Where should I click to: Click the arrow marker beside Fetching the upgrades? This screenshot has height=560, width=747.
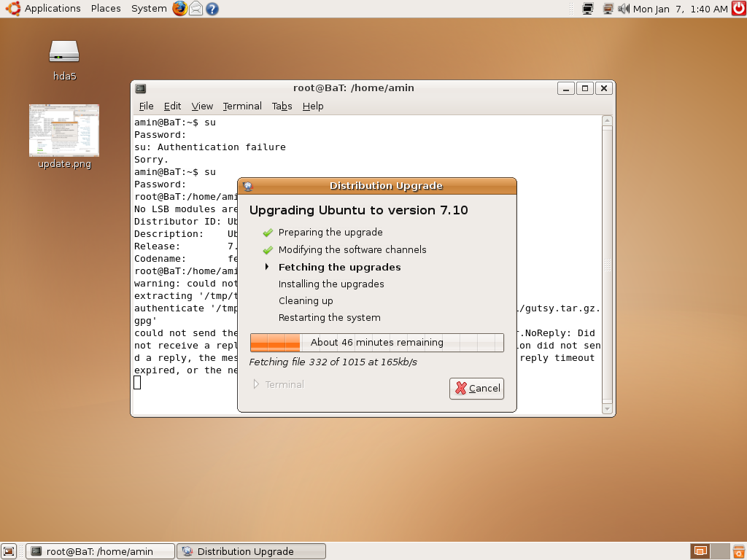pos(267,267)
